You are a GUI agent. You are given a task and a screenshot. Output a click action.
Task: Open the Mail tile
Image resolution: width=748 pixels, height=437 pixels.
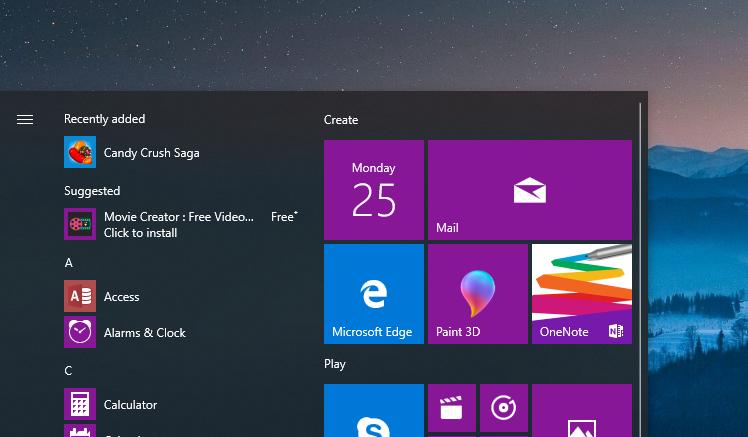[530, 190]
